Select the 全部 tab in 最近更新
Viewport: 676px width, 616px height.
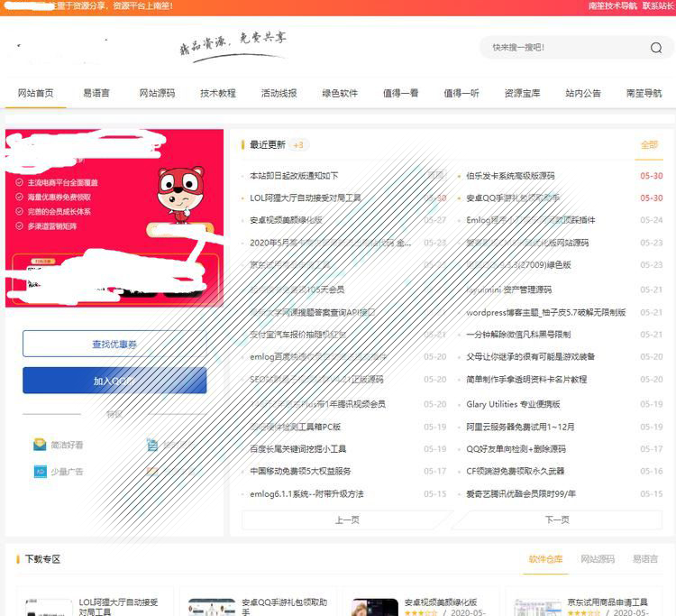(649, 145)
